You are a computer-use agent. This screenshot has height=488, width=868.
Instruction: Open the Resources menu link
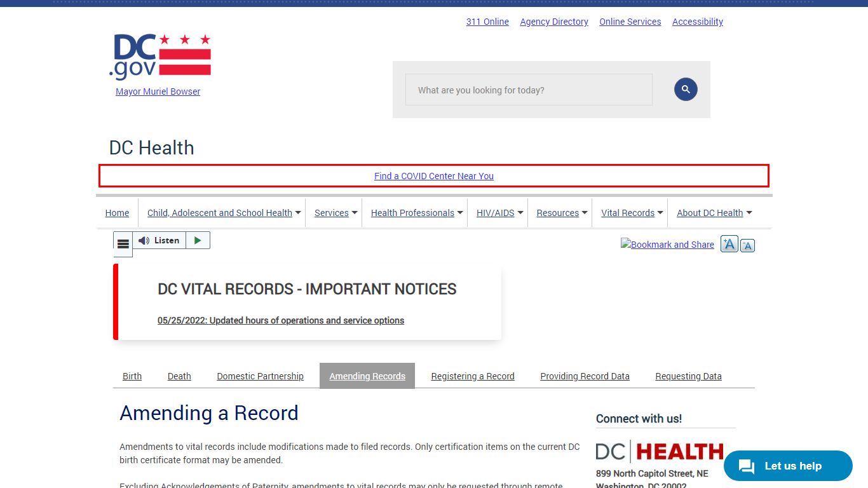(x=558, y=213)
